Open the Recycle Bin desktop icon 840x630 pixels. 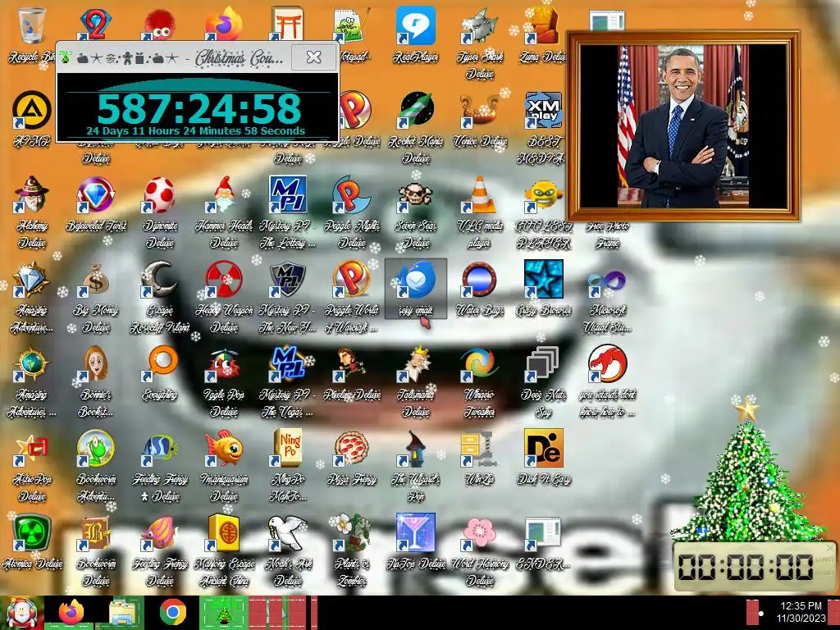click(x=31, y=27)
